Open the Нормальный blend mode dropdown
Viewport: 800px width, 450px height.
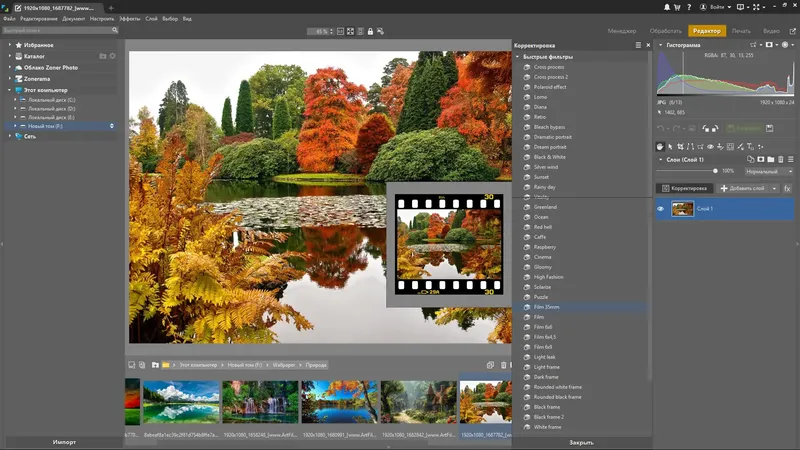coord(769,172)
